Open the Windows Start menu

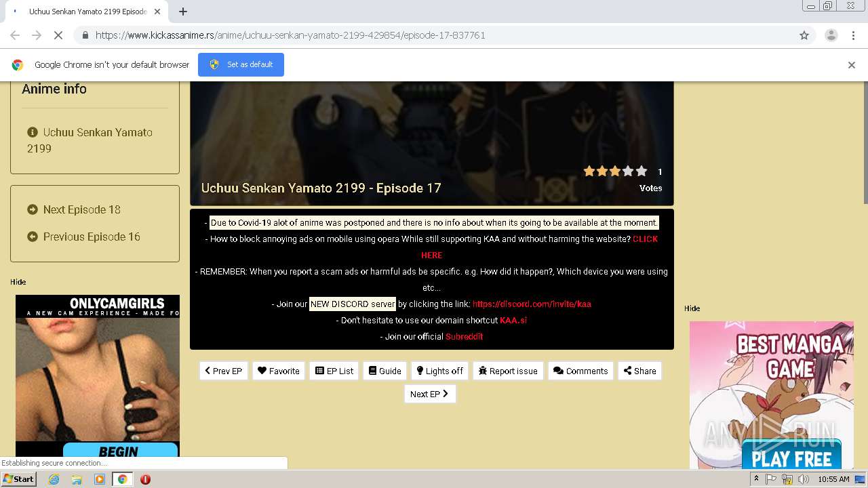(x=18, y=479)
